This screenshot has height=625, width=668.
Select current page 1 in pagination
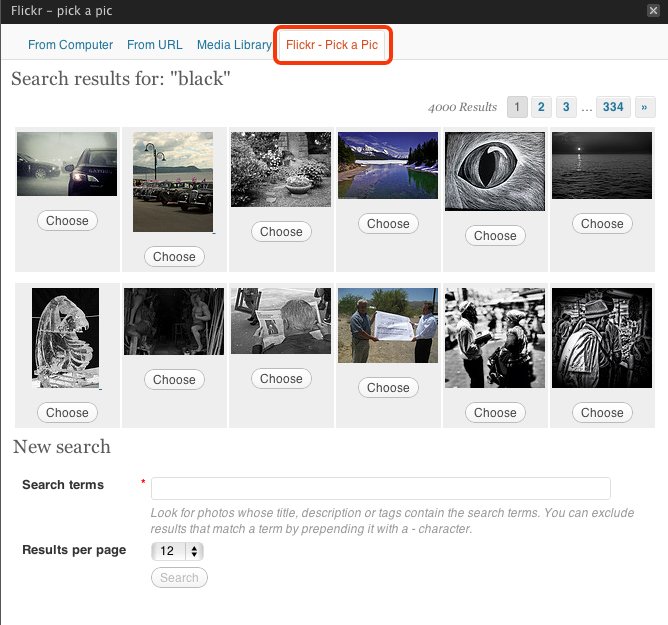[517, 107]
